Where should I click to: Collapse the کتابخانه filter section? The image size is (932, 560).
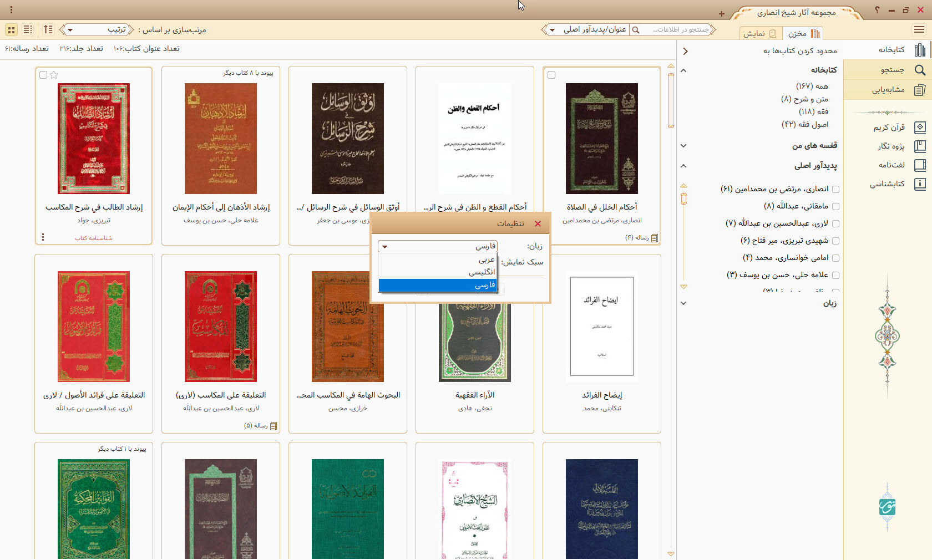tap(683, 70)
